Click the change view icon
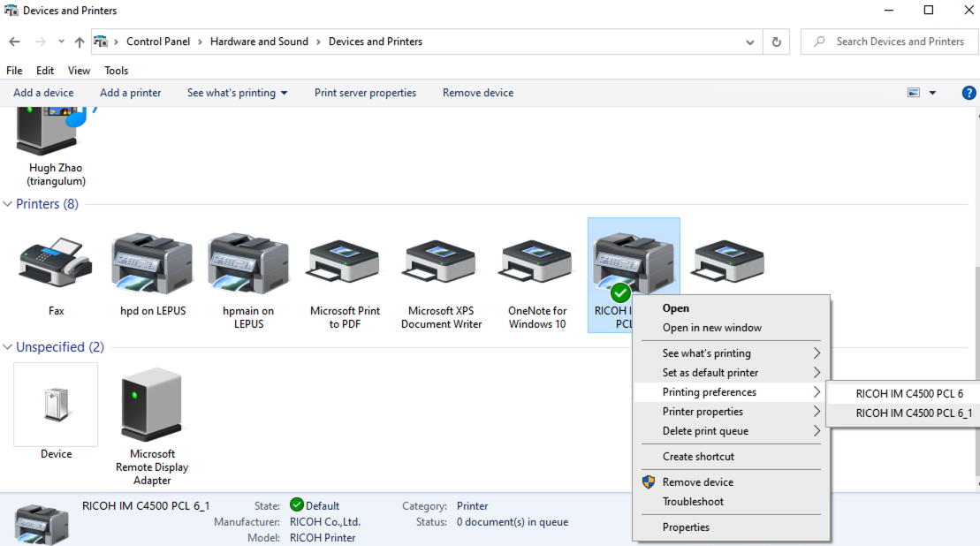This screenshot has height=546, width=980. (x=914, y=93)
